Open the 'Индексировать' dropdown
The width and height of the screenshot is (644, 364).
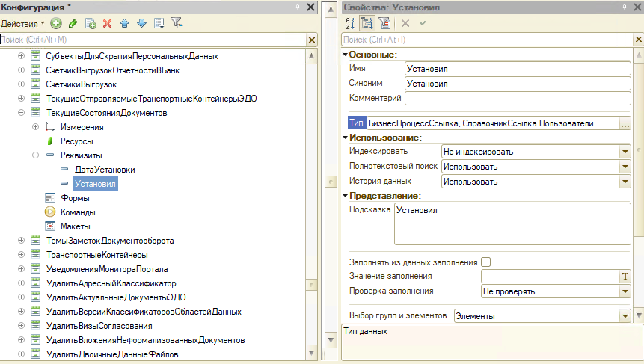point(625,152)
